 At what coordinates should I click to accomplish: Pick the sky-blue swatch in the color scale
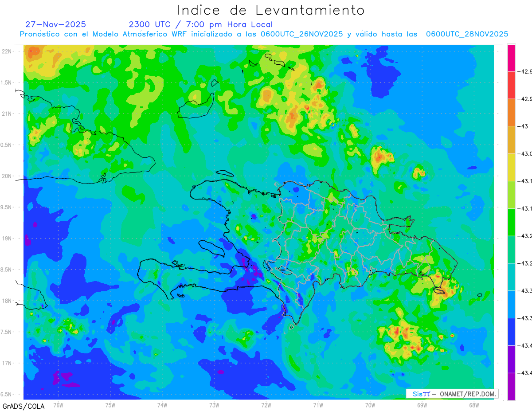[511, 305]
